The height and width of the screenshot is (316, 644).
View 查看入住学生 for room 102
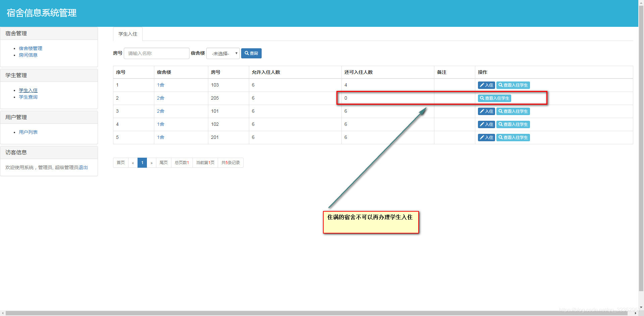click(513, 124)
